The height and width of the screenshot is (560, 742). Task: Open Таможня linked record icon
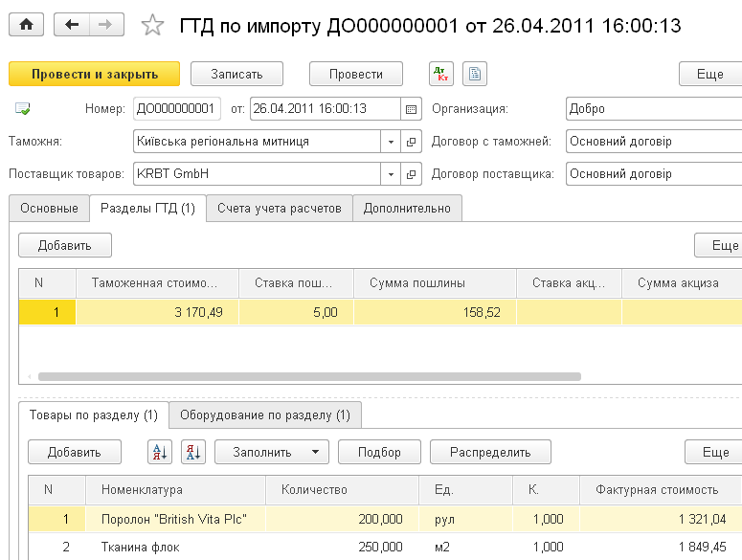point(411,142)
